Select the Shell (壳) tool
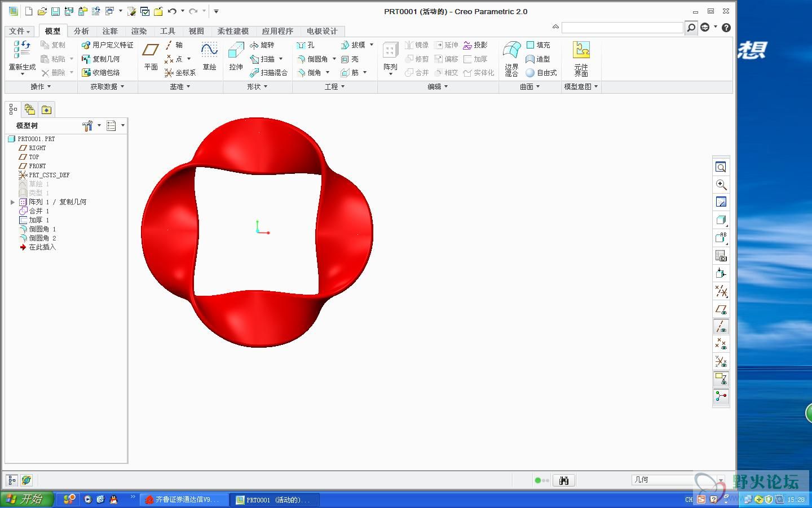Screen dimensions: 812x508 pyautogui.click(x=350, y=59)
